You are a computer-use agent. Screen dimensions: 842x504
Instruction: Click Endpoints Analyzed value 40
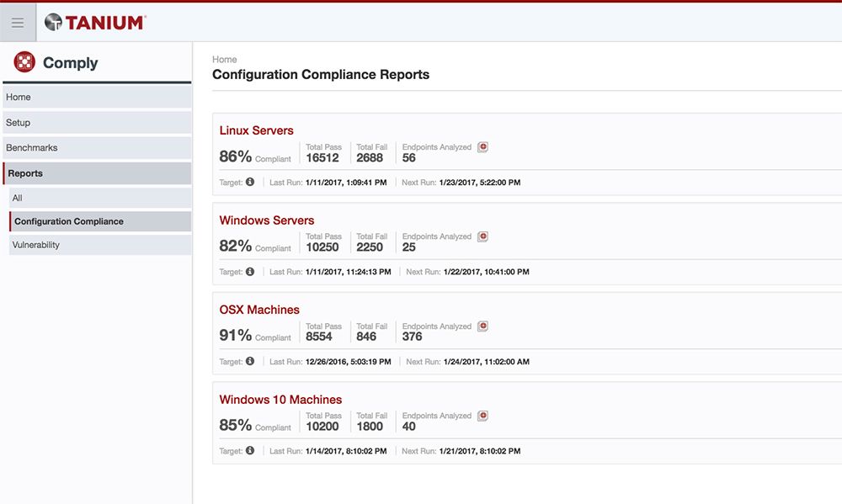pyautogui.click(x=408, y=427)
